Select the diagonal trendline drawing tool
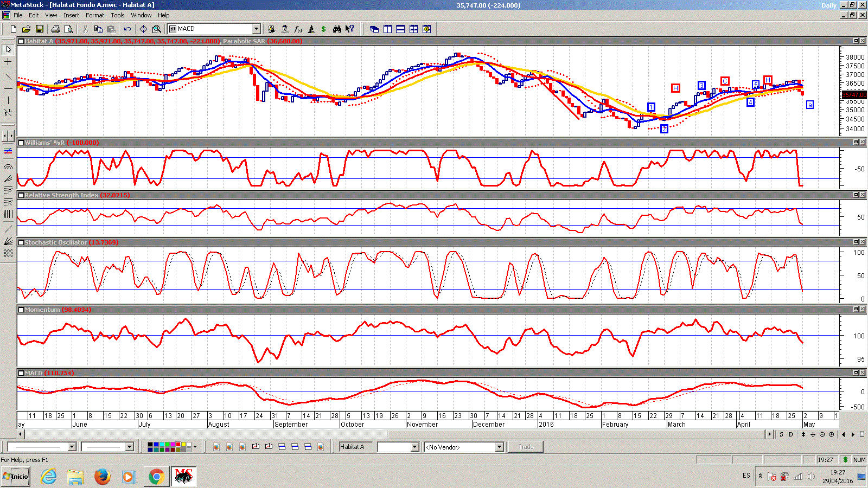 pyautogui.click(x=8, y=76)
